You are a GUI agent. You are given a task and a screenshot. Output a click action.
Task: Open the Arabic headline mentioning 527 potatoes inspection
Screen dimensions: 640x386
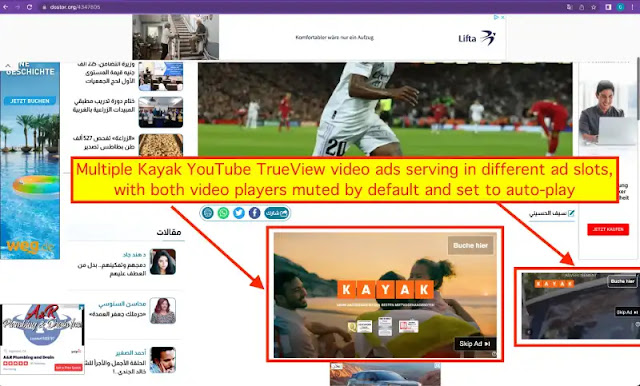pos(104,142)
